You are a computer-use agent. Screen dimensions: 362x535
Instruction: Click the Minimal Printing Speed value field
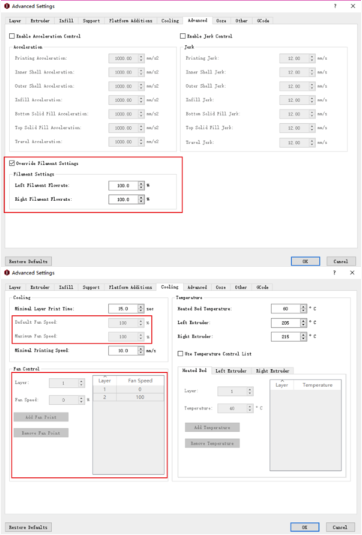[x=123, y=350]
